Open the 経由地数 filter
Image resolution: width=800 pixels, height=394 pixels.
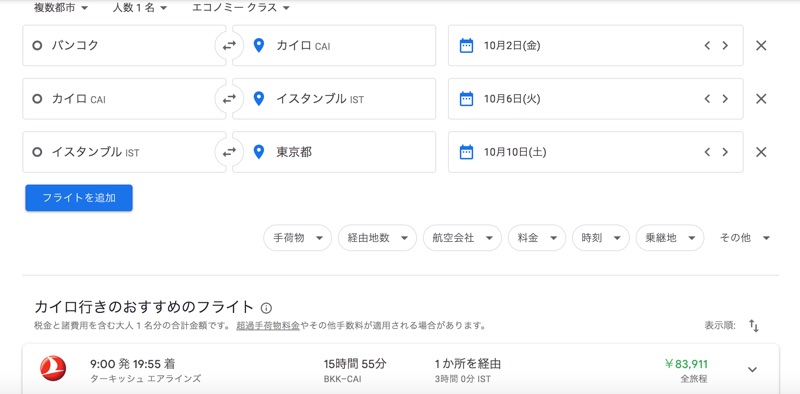(377, 238)
